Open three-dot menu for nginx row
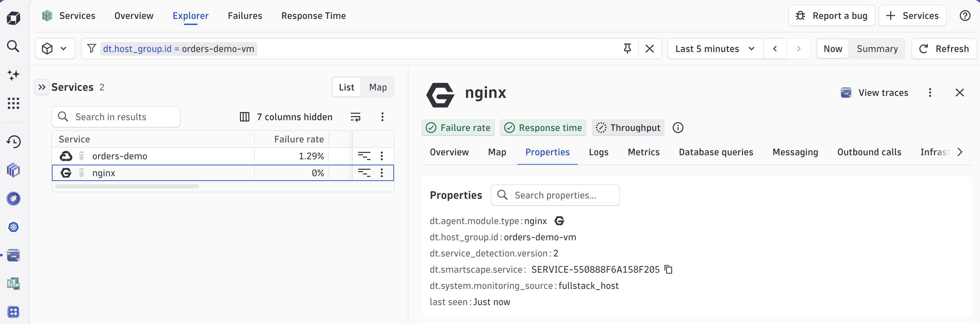980x324 pixels. (x=381, y=173)
